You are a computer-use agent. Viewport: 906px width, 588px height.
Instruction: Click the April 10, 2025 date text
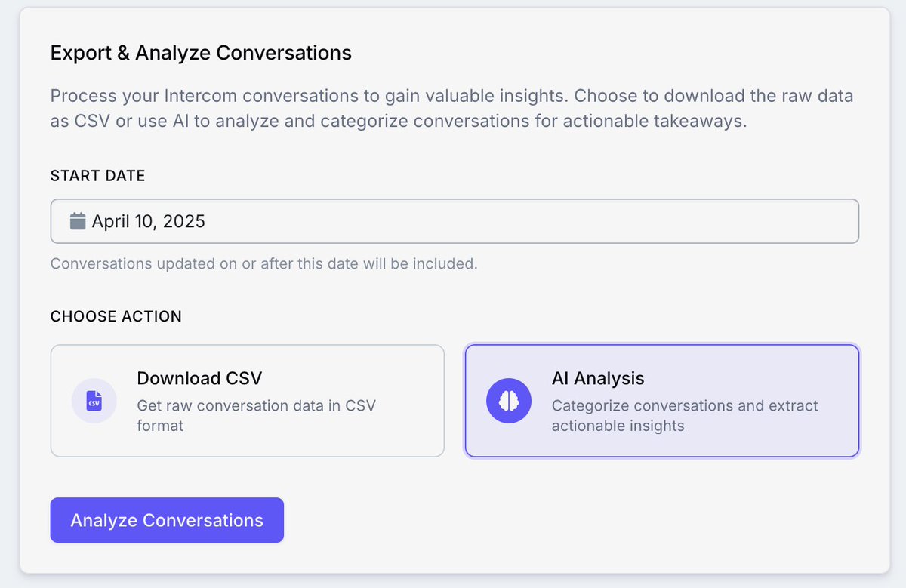click(x=149, y=221)
